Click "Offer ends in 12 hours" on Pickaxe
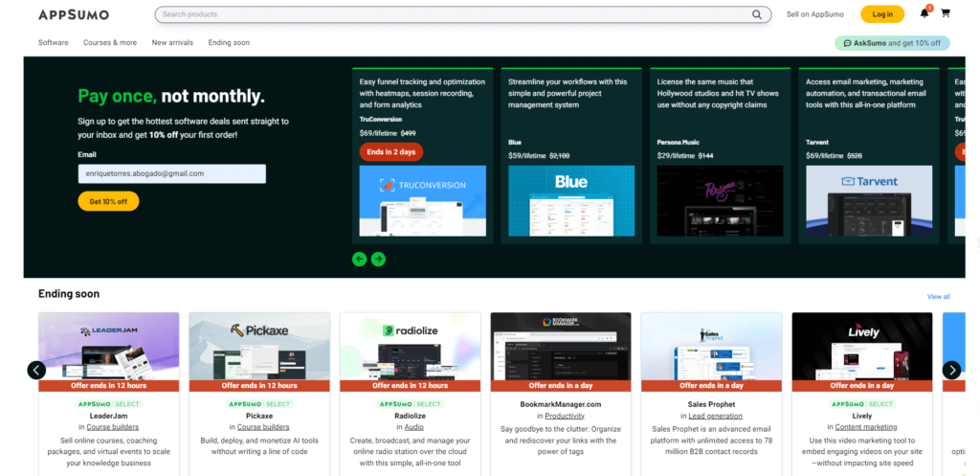The height and width of the screenshot is (476, 980). coord(259,385)
